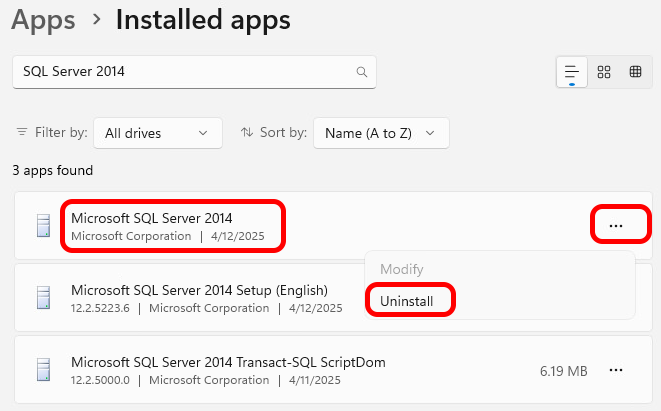661x411 pixels.
Task: Open more options for Microsoft SQL Server 2014
Action: coord(616,226)
